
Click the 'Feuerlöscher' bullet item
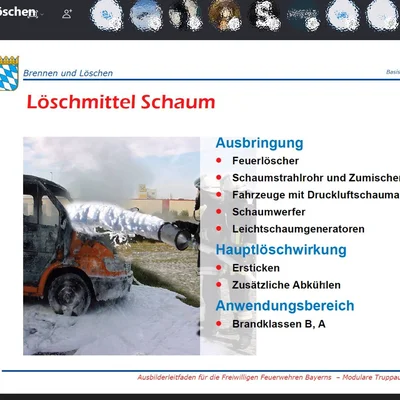point(265,161)
